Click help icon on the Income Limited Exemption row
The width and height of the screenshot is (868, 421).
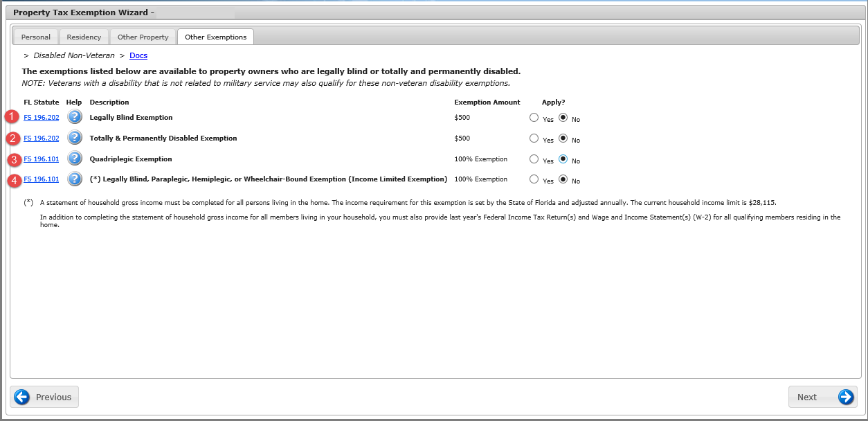pyautogui.click(x=75, y=179)
